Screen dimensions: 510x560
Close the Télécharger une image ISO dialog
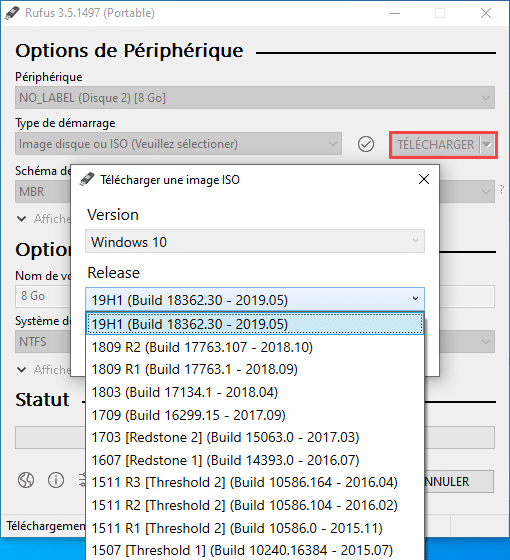pos(424,179)
